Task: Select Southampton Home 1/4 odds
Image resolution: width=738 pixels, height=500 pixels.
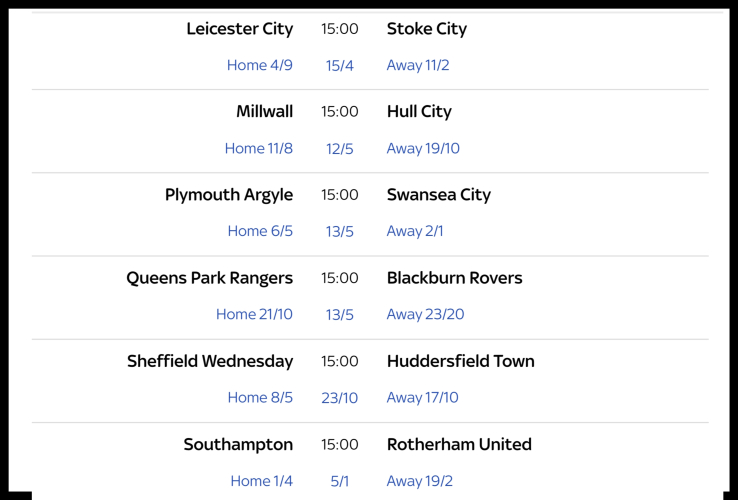Action: tap(261, 481)
